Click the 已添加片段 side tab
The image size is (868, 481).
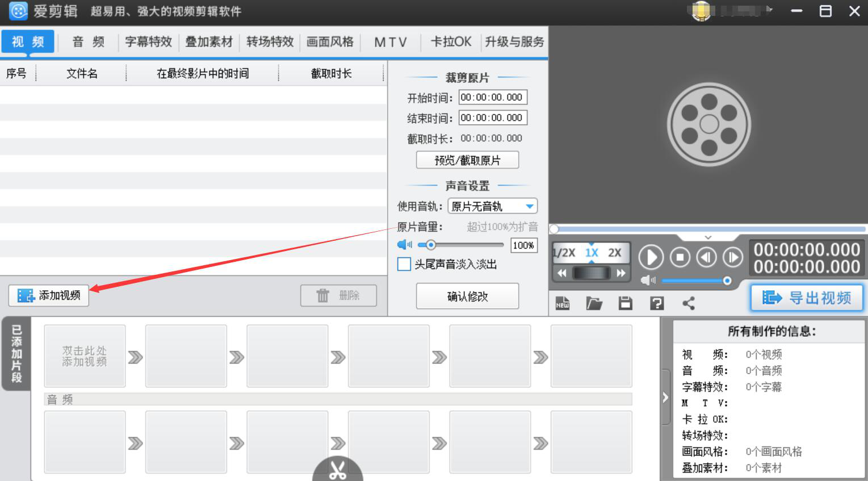point(16,354)
